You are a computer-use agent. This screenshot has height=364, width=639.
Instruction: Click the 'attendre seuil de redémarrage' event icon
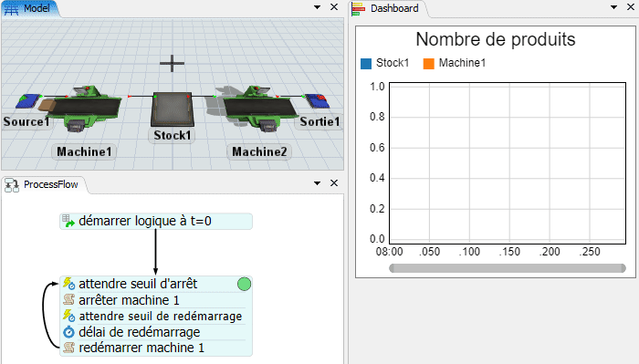point(68,316)
